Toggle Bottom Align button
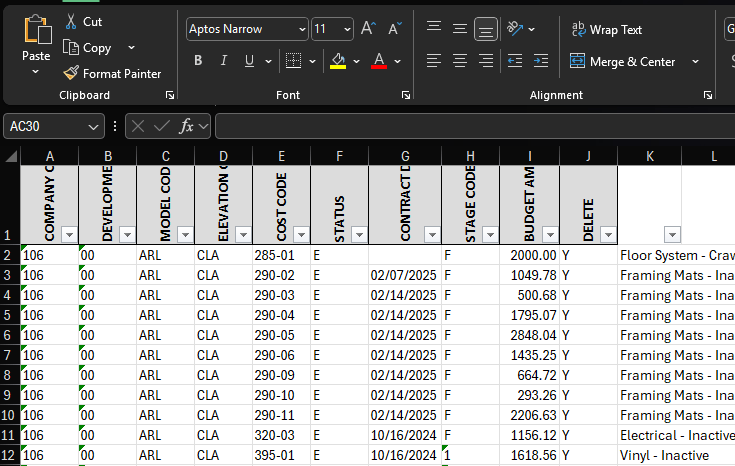The height and width of the screenshot is (466, 735). pos(486,29)
